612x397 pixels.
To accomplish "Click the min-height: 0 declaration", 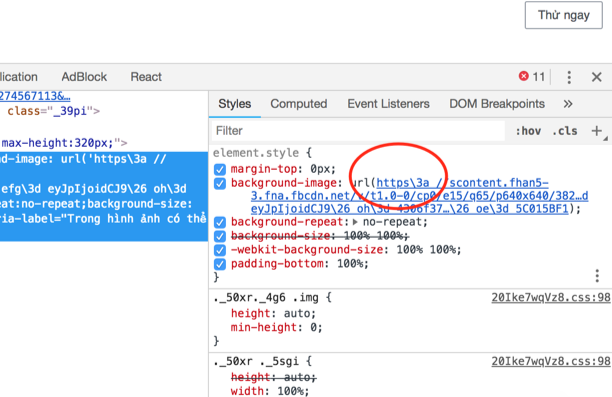I will pyautogui.click(x=276, y=328).
